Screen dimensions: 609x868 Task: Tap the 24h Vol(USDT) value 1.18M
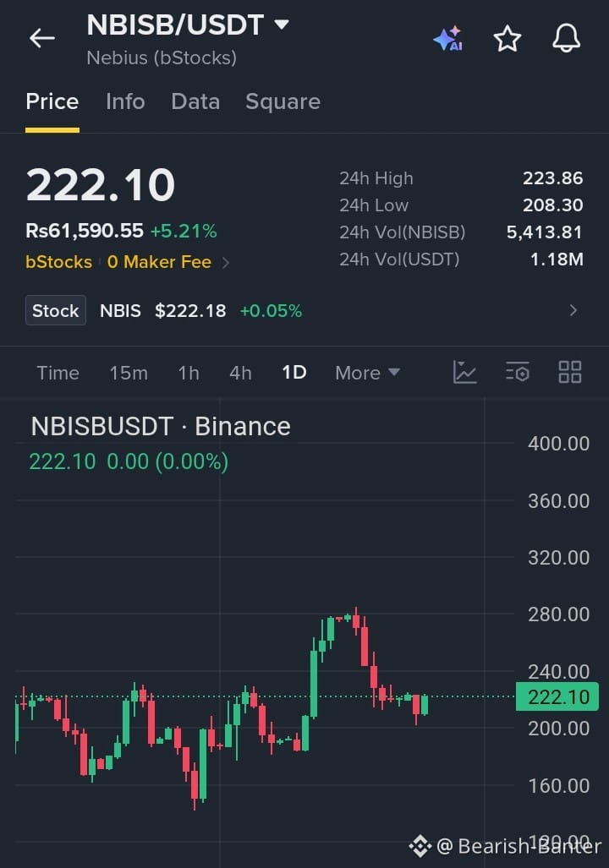[x=557, y=259]
